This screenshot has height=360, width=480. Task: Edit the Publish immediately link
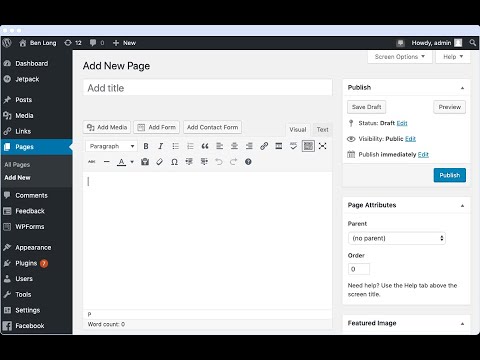point(423,154)
